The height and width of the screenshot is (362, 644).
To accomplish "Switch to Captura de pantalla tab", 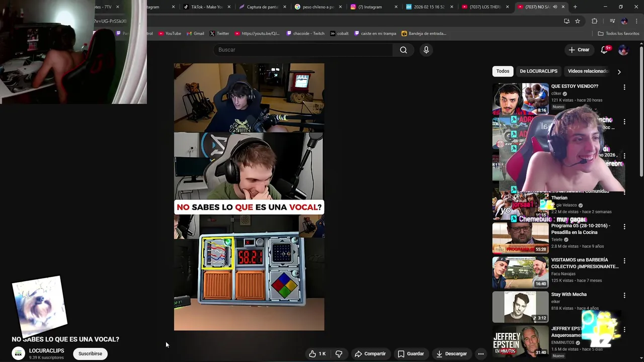I will click(x=262, y=7).
